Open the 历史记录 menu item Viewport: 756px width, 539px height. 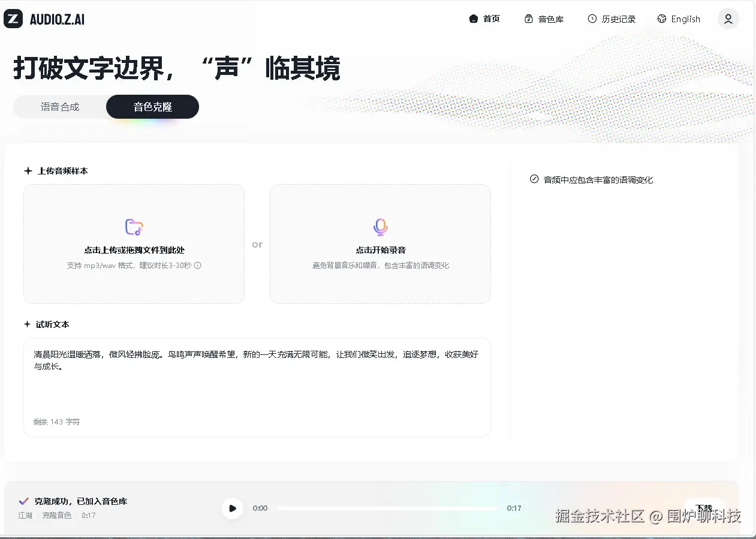[617, 19]
